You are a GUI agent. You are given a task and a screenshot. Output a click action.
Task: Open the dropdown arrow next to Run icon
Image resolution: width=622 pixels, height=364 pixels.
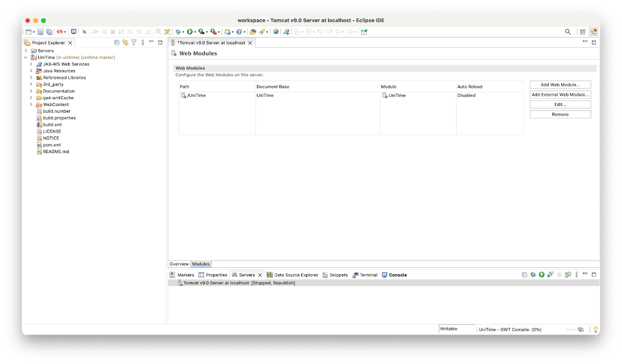pos(195,32)
